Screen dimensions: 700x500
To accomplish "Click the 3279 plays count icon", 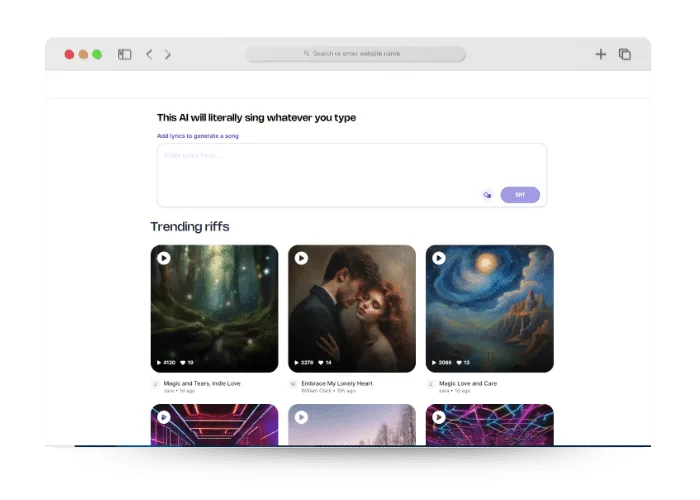I will 296,362.
